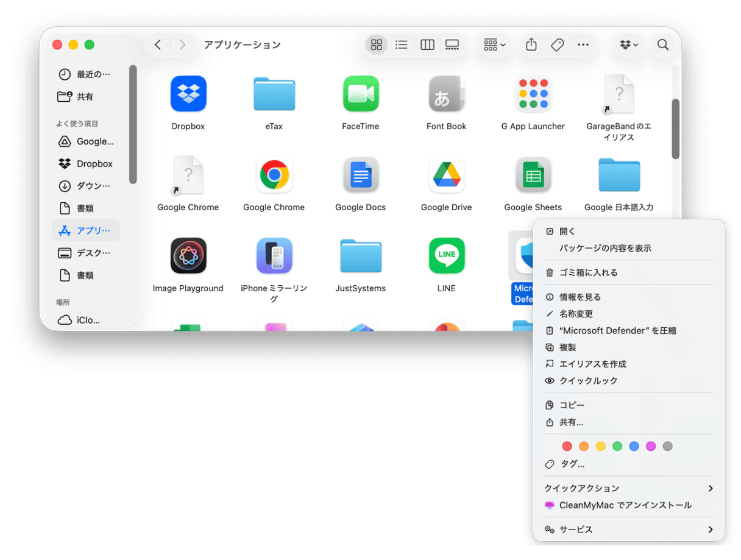Apply the green tag color
741x560 pixels.
coord(617,447)
